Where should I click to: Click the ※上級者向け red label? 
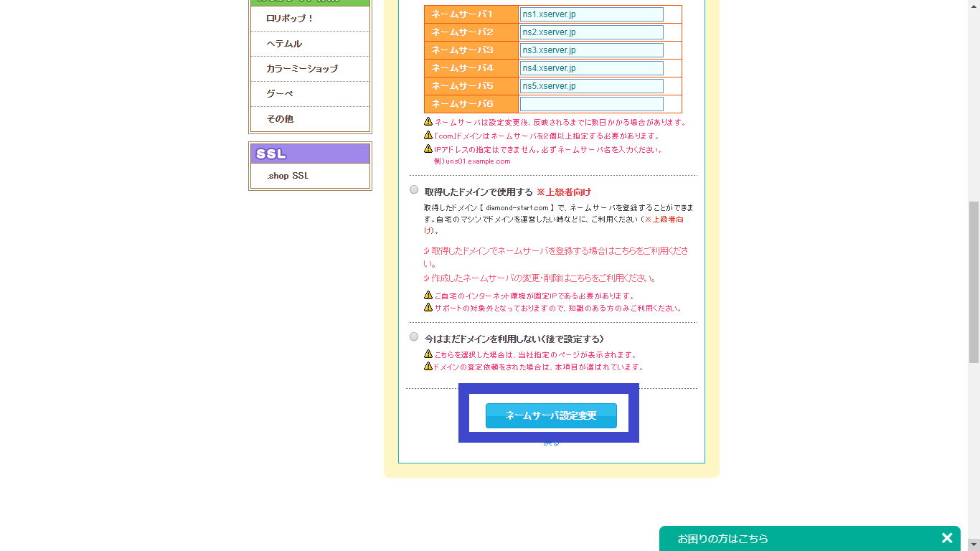(564, 192)
